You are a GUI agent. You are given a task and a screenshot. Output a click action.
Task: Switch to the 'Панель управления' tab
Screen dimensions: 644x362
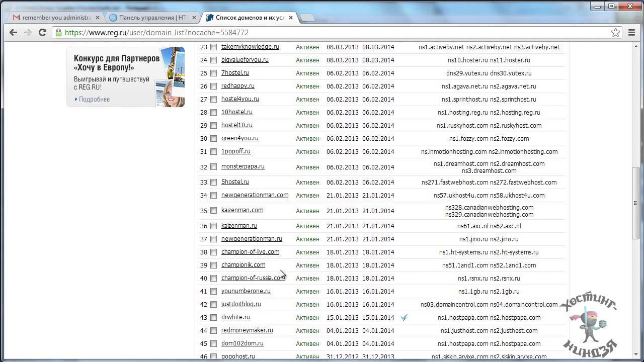click(x=153, y=17)
